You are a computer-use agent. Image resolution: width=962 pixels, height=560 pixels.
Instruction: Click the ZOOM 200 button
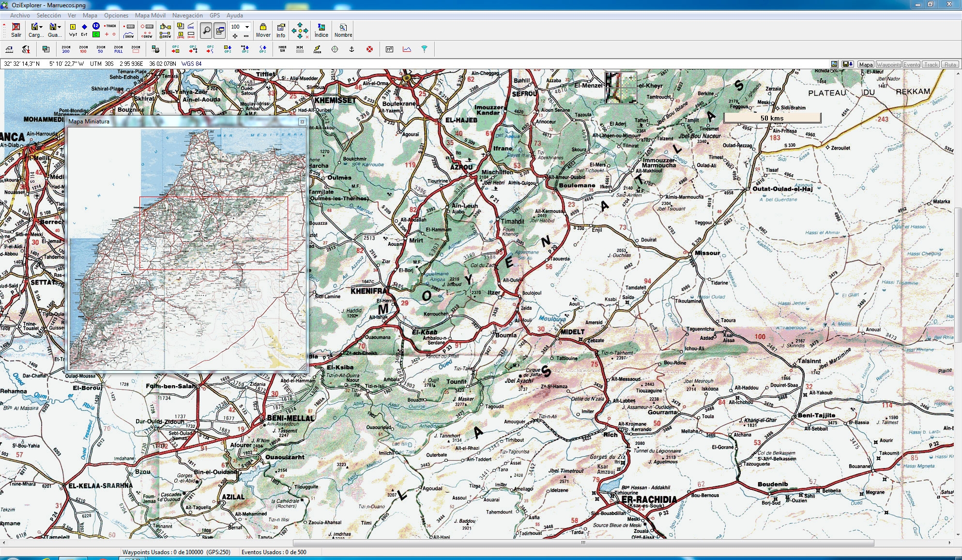[66, 49]
